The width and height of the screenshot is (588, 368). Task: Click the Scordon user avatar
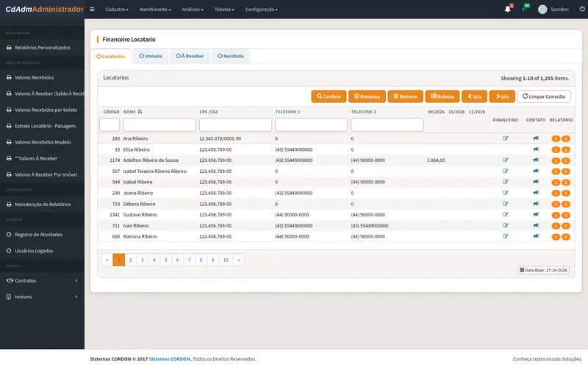point(542,10)
